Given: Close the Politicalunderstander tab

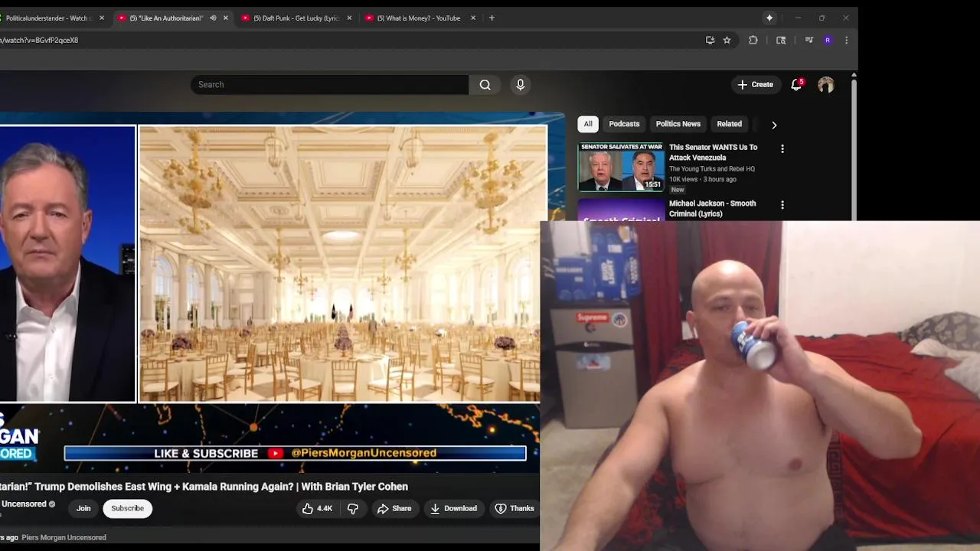Looking at the screenshot, I should click(102, 18).
